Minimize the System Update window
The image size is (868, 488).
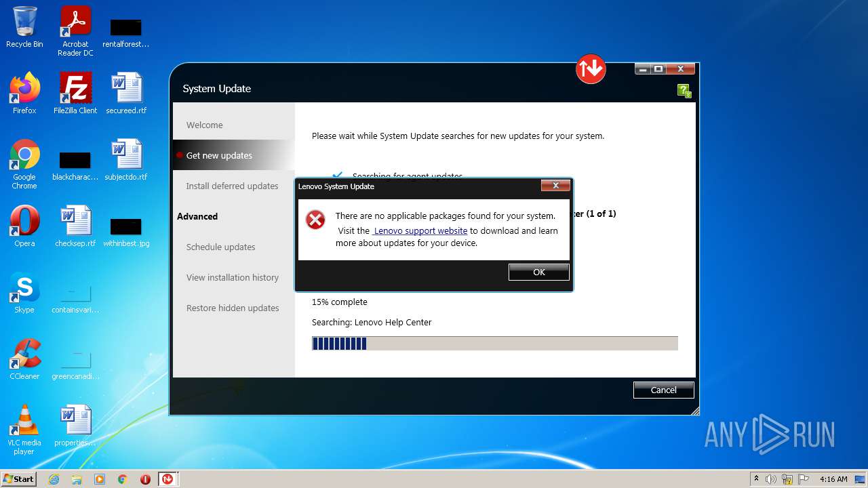[643, 69]
